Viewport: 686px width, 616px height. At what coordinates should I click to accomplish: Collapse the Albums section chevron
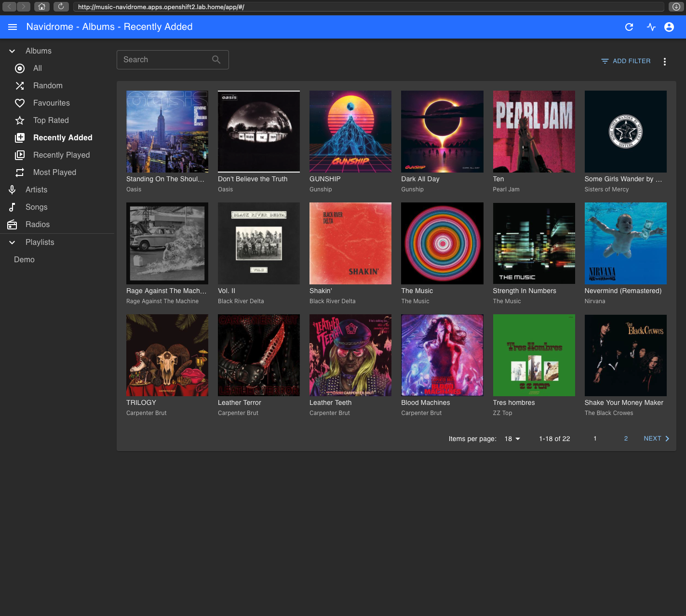click(x=12, y=51)
